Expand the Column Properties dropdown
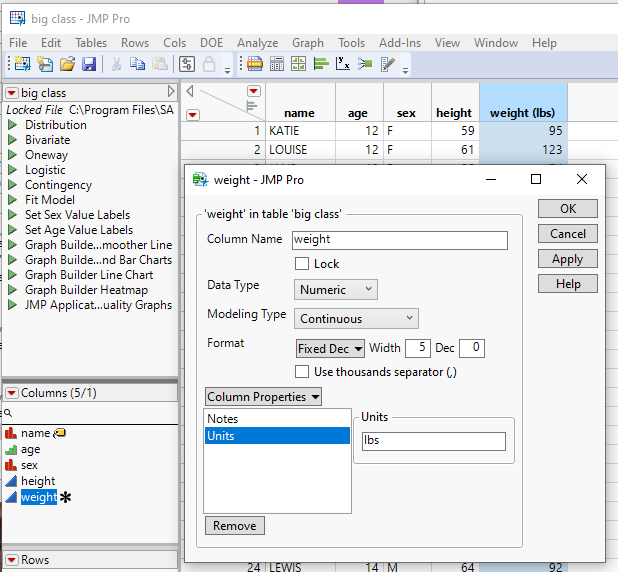Viewport: 618px width, 572px height. [263, 397]
